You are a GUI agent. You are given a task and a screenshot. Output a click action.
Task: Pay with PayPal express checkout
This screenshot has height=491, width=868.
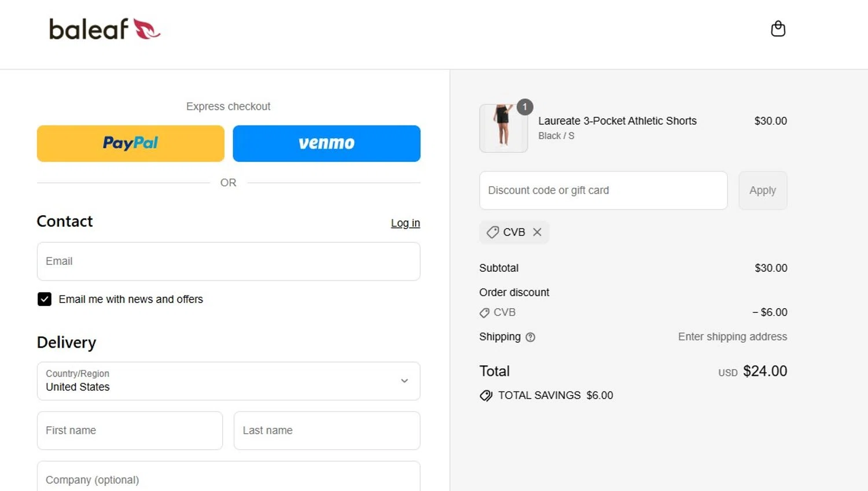131,143
